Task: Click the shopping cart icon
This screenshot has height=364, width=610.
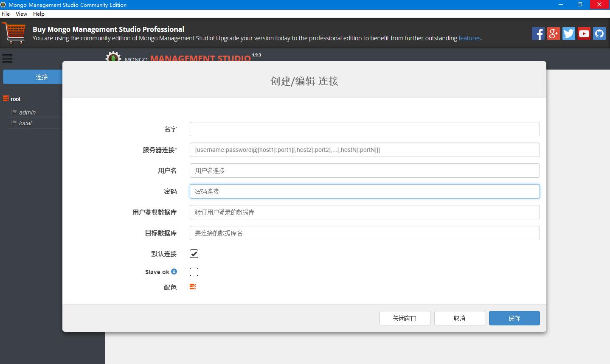Action: point(14,33)
